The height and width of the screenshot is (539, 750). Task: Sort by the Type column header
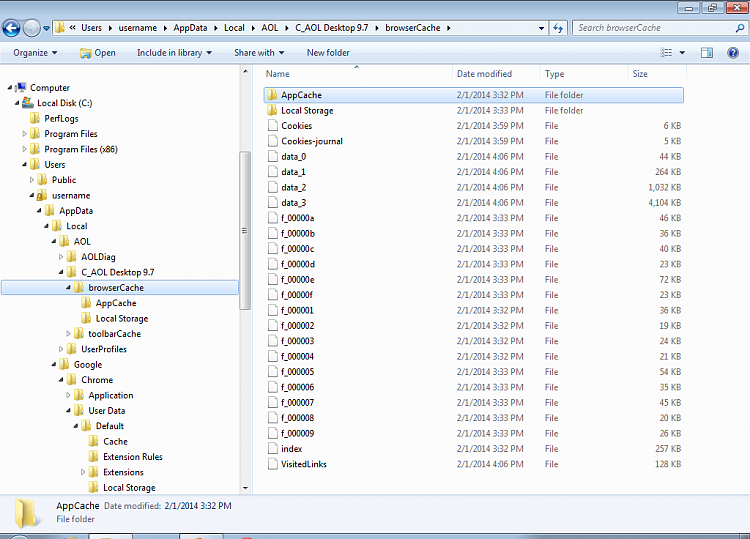[584, 74]
